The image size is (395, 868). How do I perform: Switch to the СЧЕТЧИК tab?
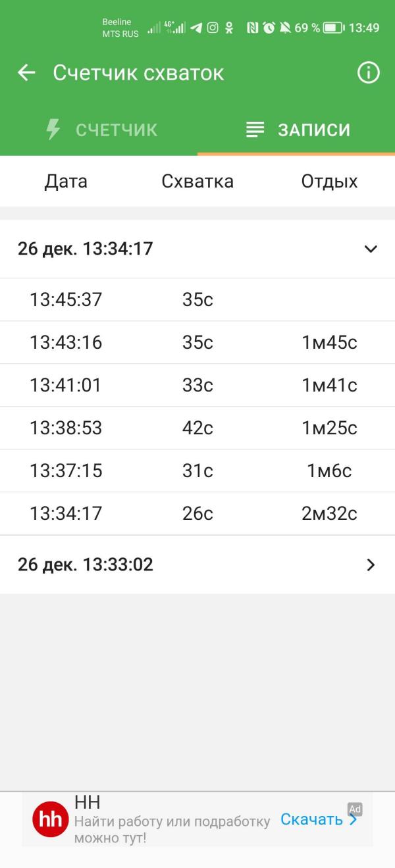[99, 130]
